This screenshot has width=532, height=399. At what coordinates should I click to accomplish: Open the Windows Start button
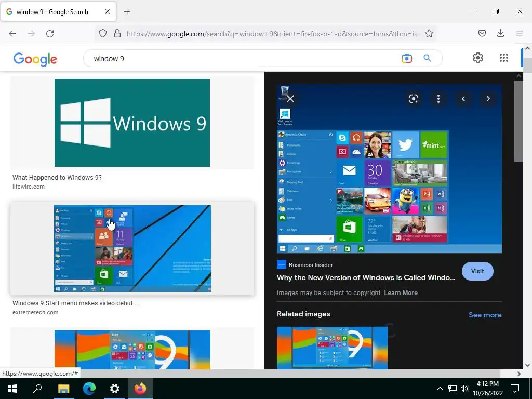pyautogui.click(x=12, y=389)
